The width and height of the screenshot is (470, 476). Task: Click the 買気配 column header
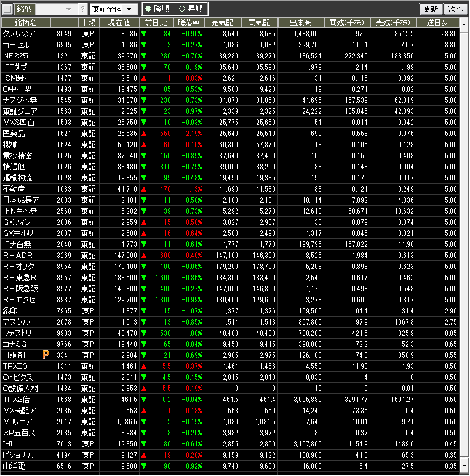click(259, 22)
